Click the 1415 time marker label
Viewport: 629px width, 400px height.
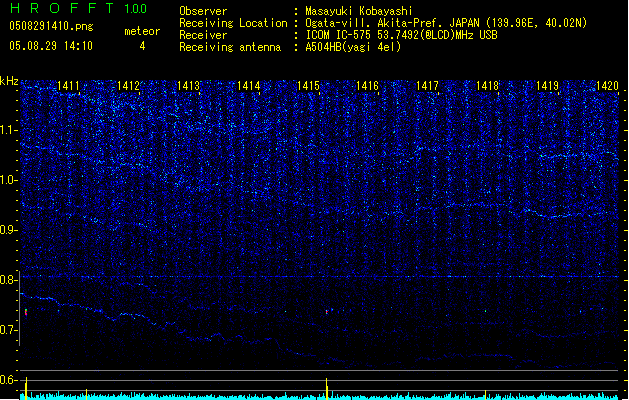tap(309, 87)
